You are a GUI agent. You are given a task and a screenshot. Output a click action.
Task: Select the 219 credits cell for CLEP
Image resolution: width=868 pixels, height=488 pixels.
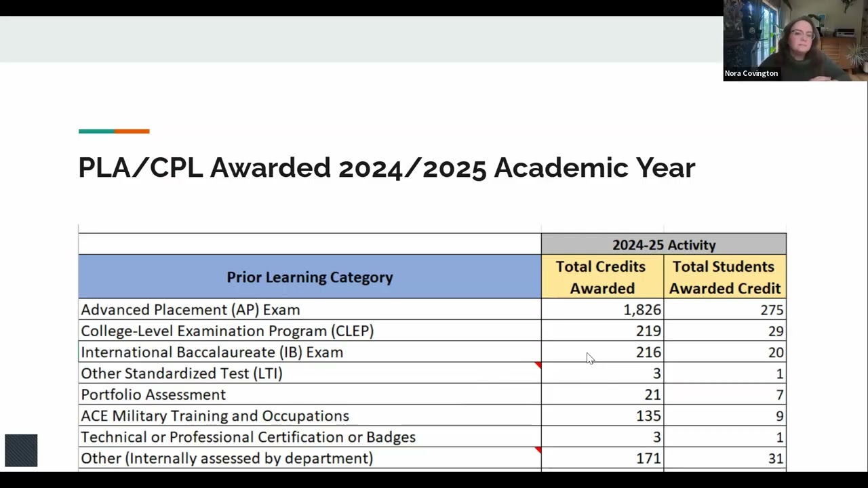click(x=602, y=331)
